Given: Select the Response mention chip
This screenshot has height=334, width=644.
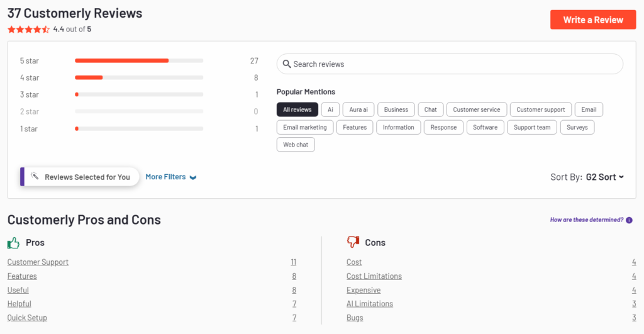Looking at the screenshot, I should [x=443, y=127].
